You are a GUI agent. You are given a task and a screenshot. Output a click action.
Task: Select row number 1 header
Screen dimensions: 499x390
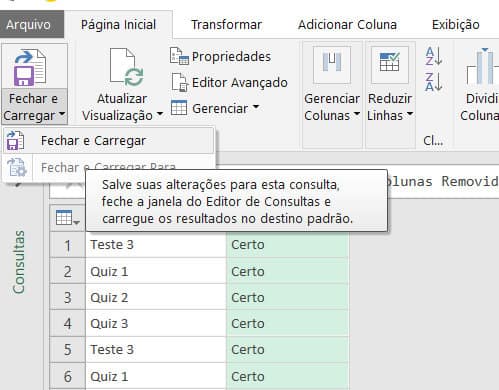click(x=68, y=245)
